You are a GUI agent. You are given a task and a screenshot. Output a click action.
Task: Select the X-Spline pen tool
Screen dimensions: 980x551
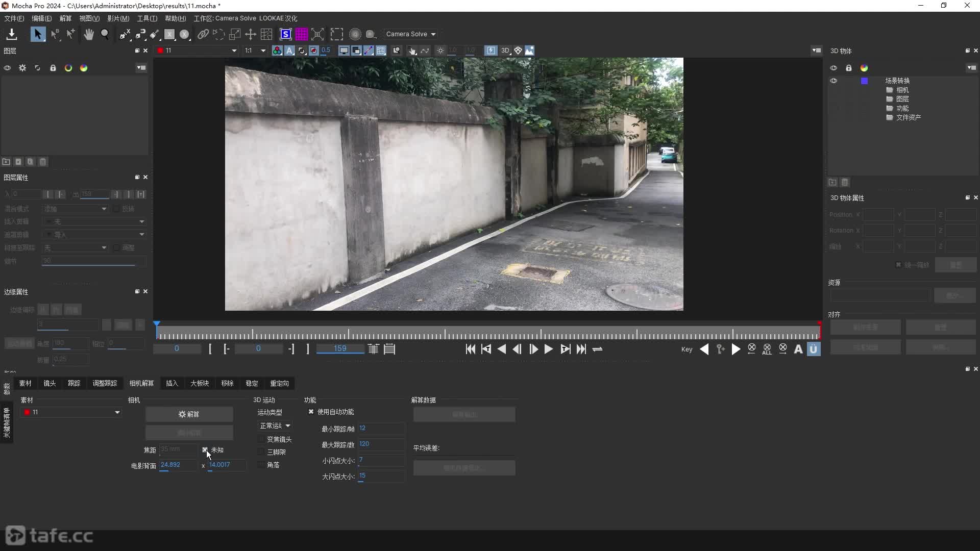pyautogui.click(x=125, y=34)
